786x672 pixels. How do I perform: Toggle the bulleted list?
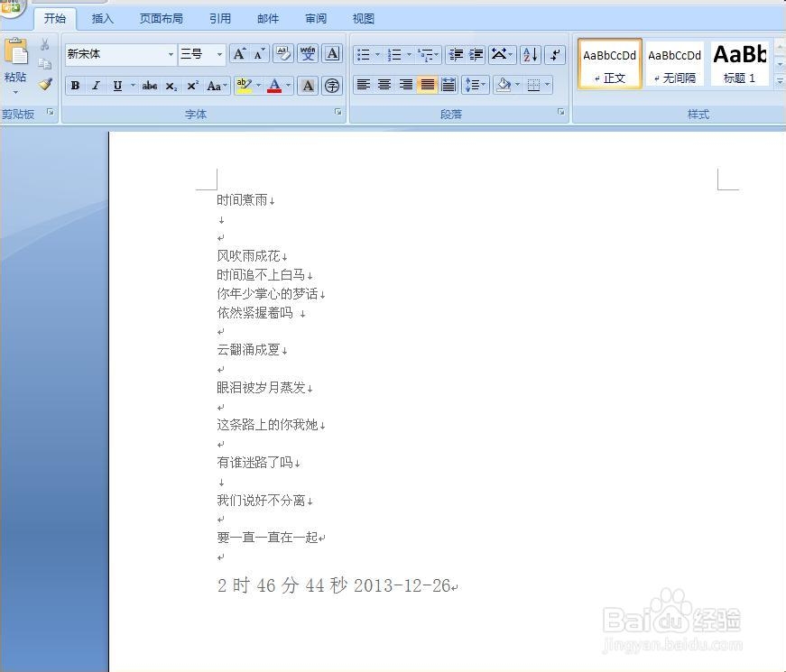click(x=365, y=54)
